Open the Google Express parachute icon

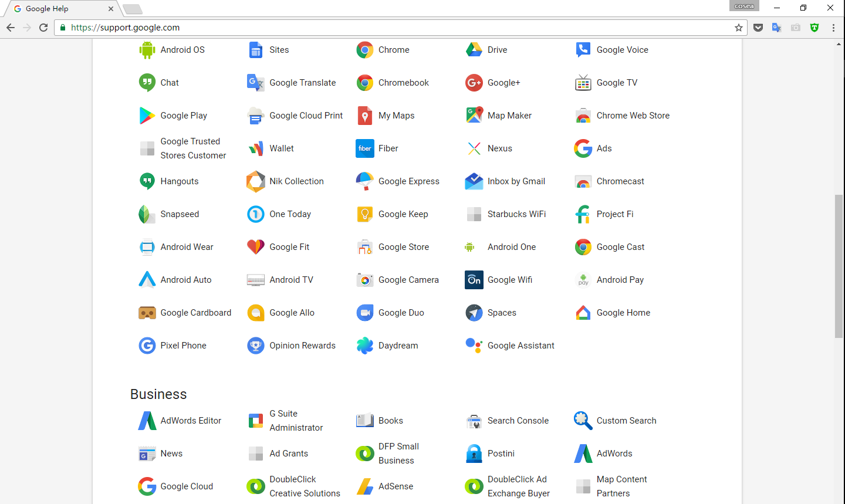365,181
